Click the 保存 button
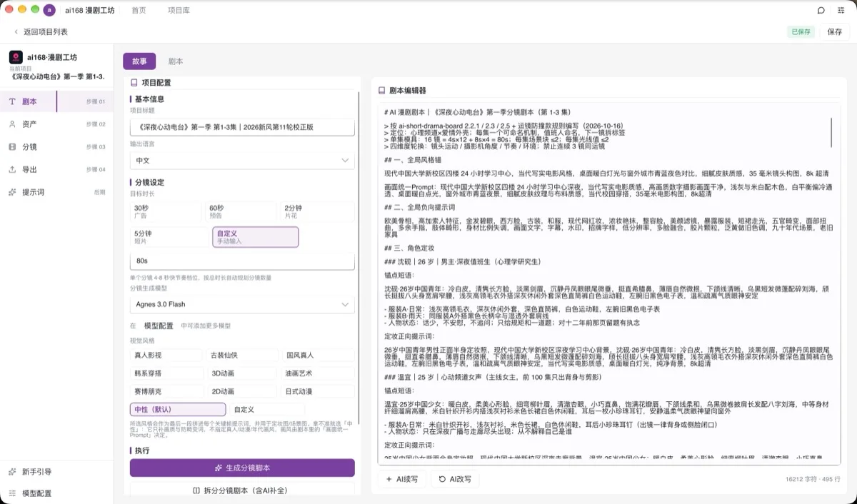 (x=835, y=31)
